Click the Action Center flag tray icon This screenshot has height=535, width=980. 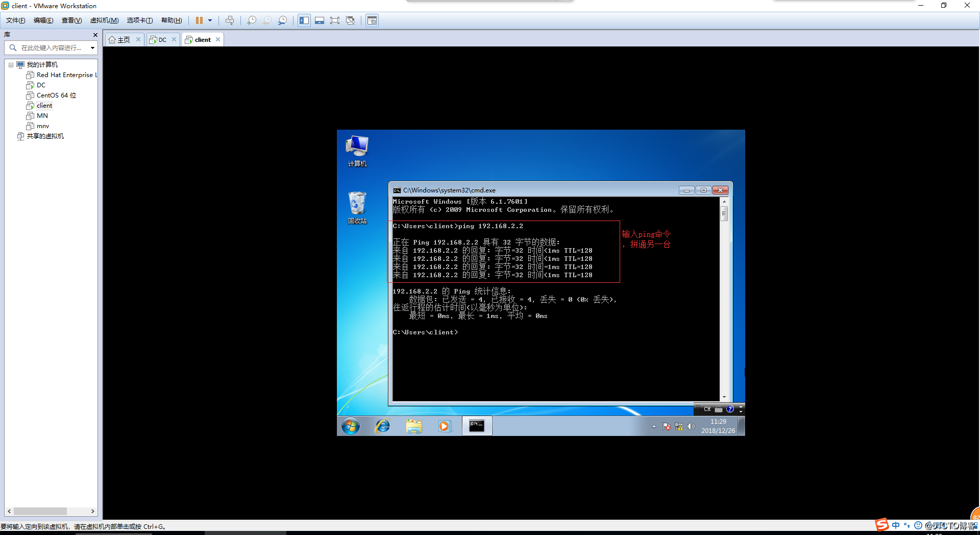tap(667, 426)
